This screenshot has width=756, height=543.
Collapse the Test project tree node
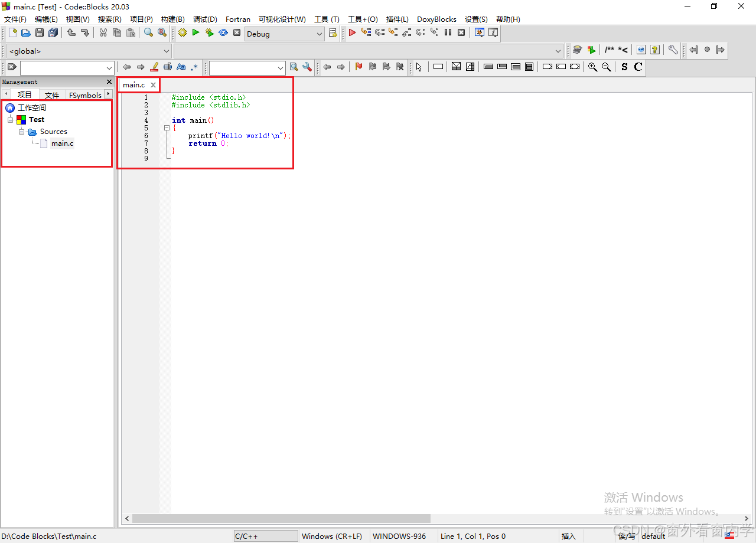[10, 120]
